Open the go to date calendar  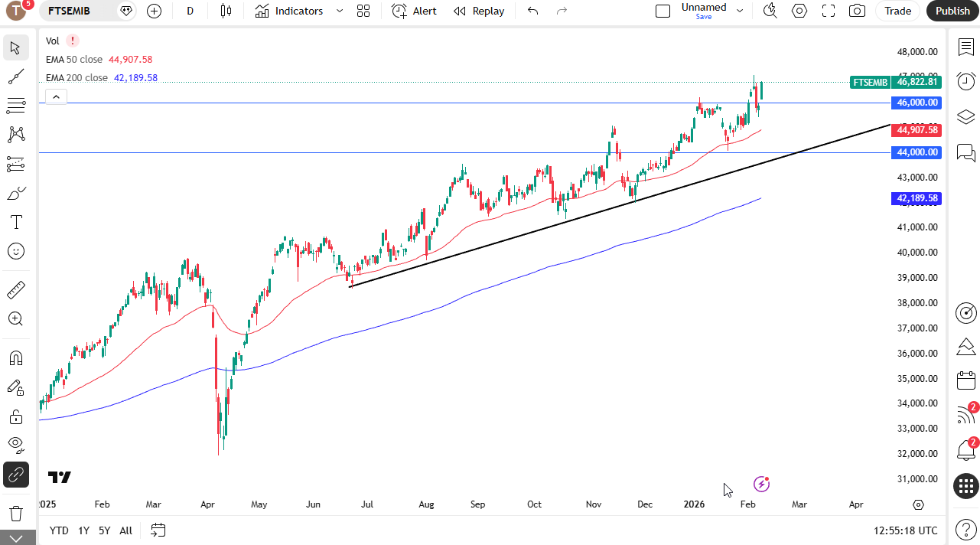click(x=158, y=530)
